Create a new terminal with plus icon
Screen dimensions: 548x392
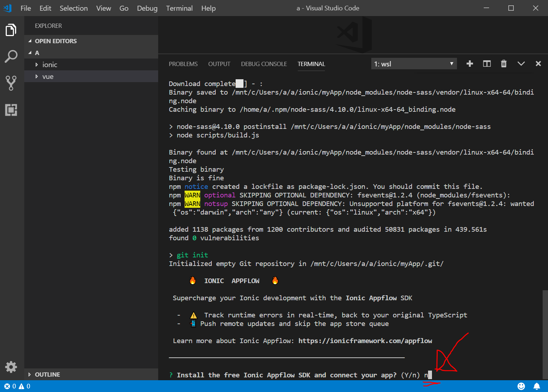(470, 64)
